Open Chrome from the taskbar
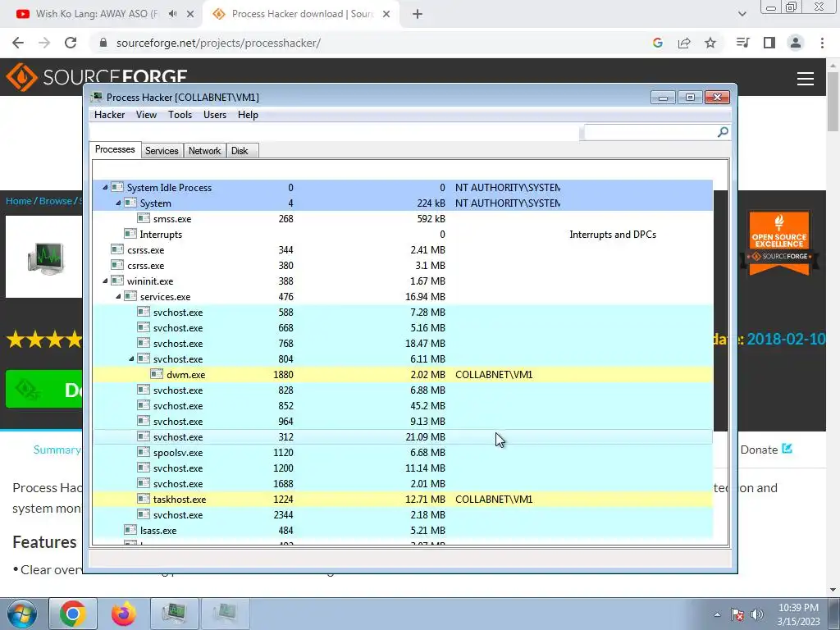840x630 pixels. tap(73, 614)
